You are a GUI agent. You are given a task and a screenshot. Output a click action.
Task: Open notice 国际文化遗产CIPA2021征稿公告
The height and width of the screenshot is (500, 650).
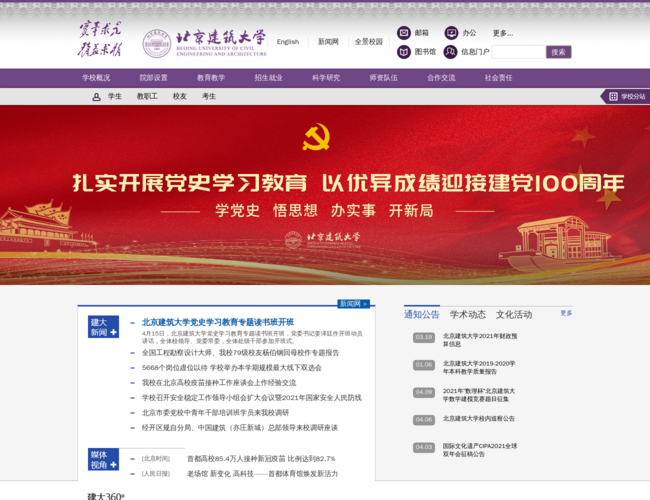click(x=480, y=450)
